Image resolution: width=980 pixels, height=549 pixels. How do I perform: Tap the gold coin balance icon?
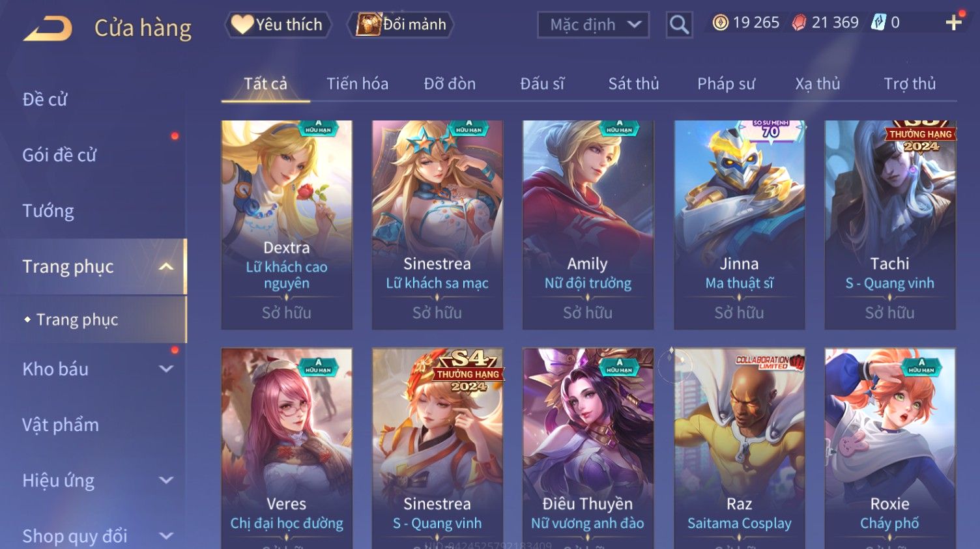tap(720, 23)
